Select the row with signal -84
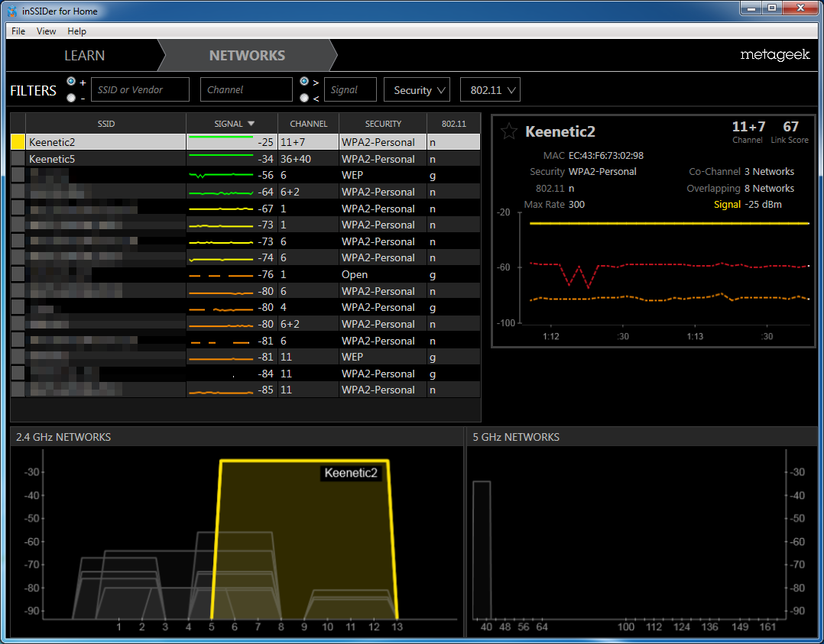 (x=245, y=374)
